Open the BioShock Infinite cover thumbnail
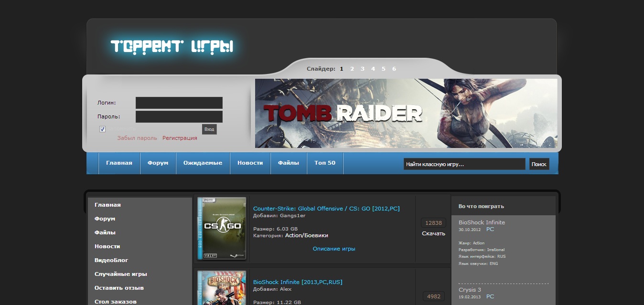This screenshot has width=644, height=305. [x=222, y=288]
